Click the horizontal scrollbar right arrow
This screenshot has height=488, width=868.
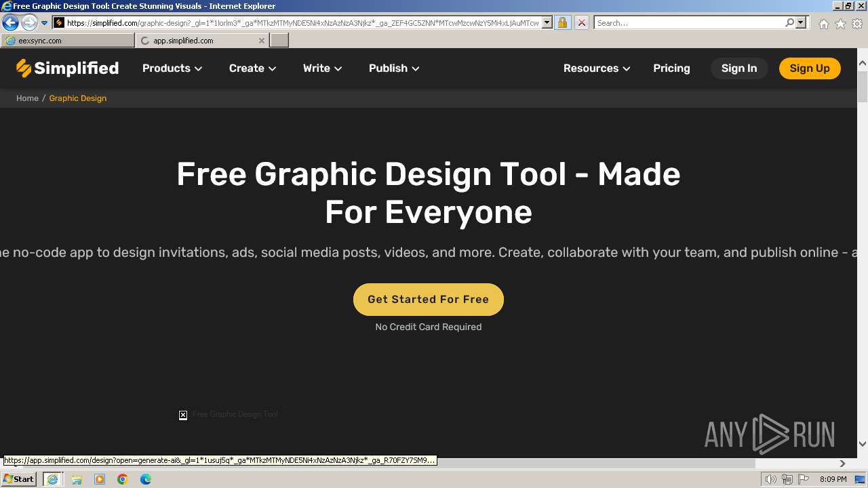[x=842, y=464]
